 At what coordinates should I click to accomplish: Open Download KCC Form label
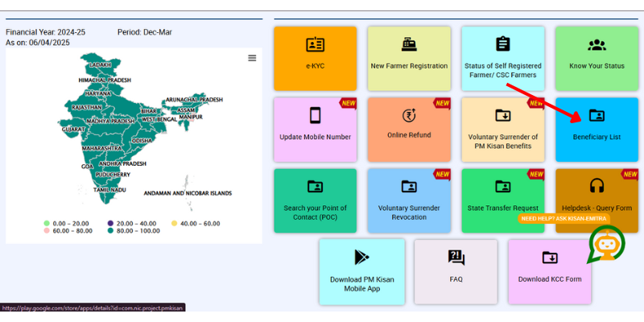pos(550,279)
